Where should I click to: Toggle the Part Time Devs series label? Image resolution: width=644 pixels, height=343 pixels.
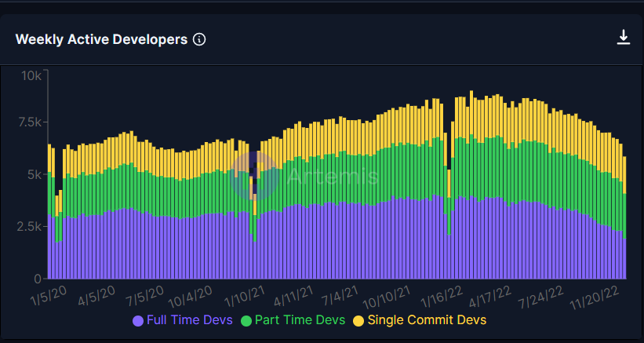[300, 320]
